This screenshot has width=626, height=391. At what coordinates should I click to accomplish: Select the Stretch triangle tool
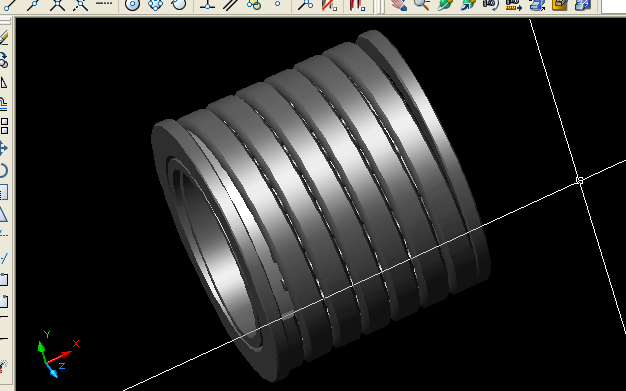click(4, 214)
